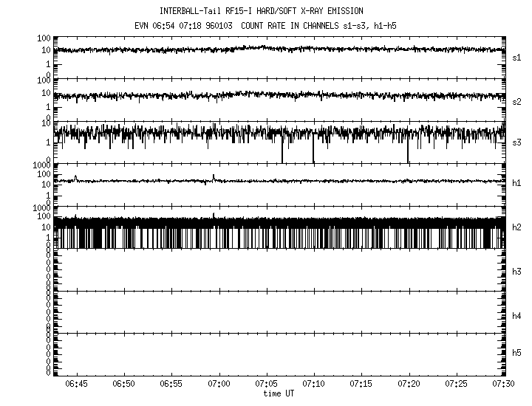The image size is (532, 406).
Task: Click the "time UT" axis title
Action: 279,393
